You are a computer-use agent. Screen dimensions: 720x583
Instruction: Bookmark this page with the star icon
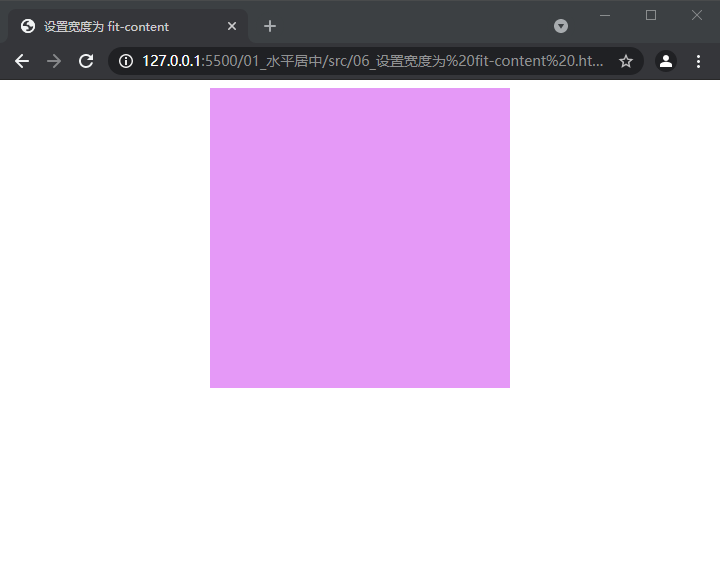pos(625,61)
